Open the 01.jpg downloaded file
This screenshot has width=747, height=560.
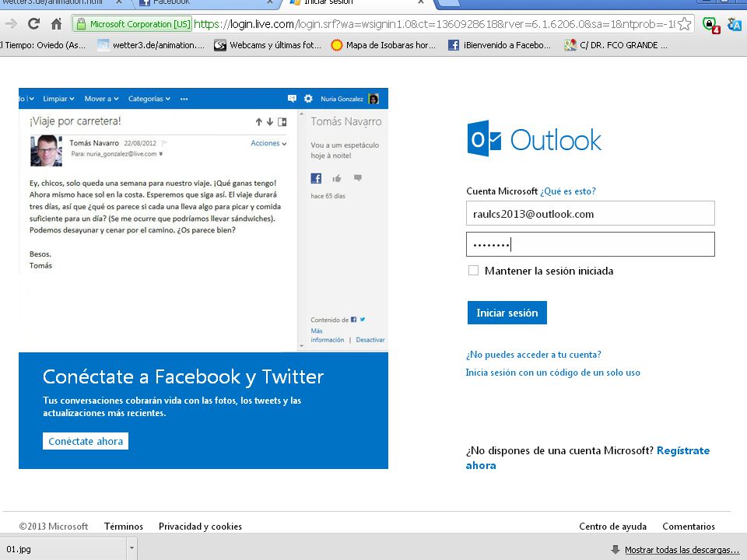click(x=63, y=548)
